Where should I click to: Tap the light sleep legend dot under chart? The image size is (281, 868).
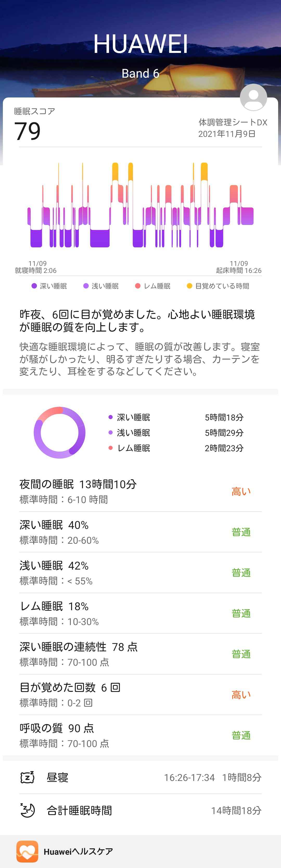click(86, 286)
